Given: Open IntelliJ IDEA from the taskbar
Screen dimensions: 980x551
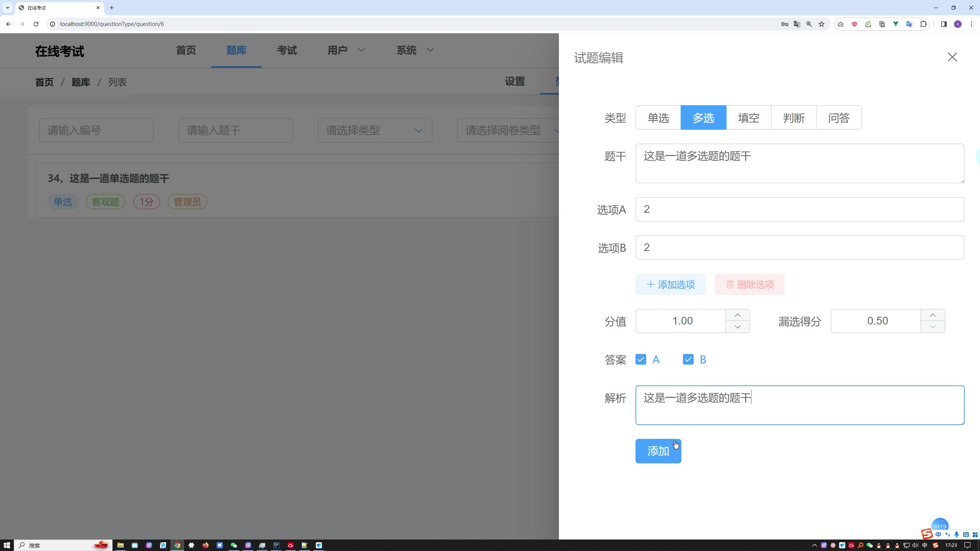Looking at the screenshot, I should pyautogui.click(x=276, y=545).
